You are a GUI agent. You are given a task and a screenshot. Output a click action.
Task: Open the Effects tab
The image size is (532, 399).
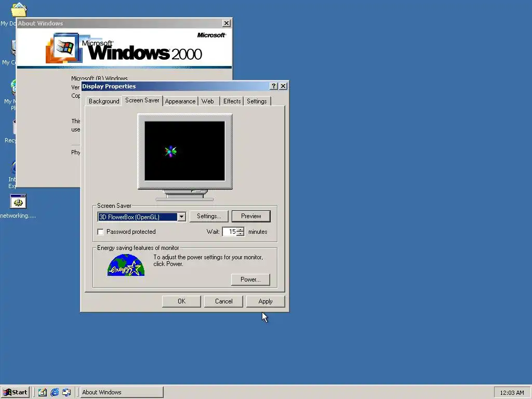232,101
